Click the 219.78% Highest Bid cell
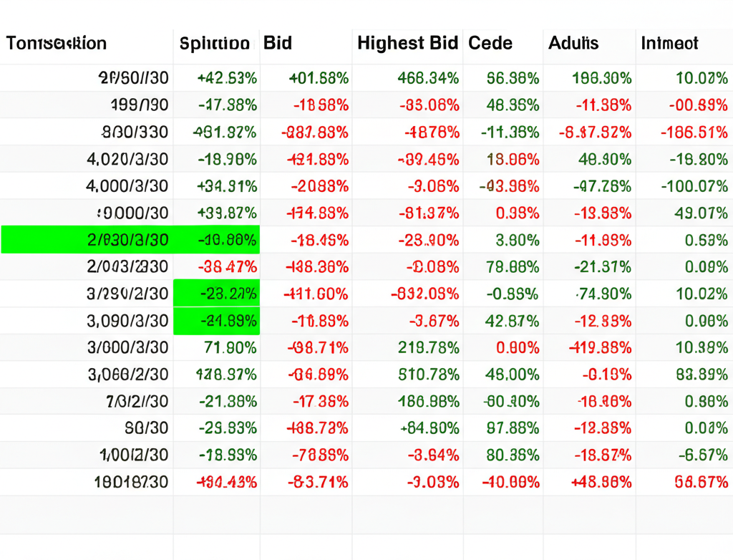Screen dimensions: 733x560 click(428, 348)
